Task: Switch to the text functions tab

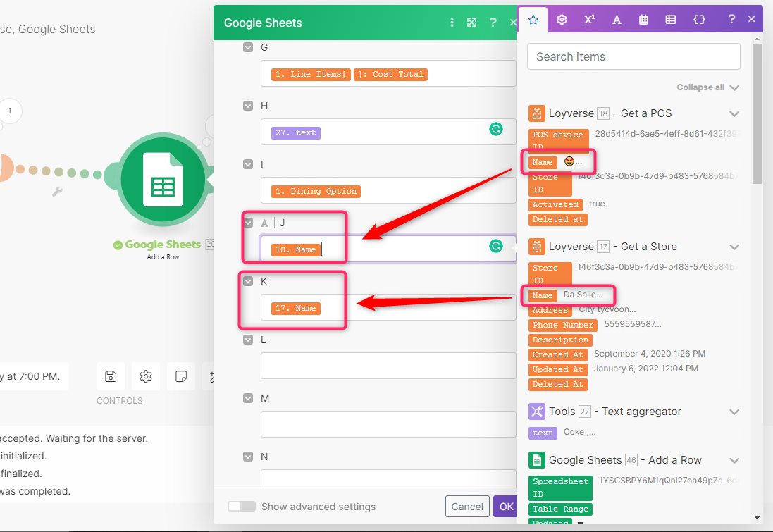Action: pyautogui.click(x=617, y=20)
